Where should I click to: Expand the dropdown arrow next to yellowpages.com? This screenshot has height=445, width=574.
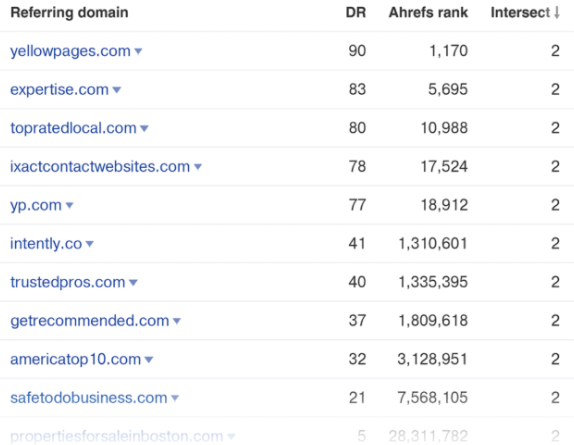coord(138,52)
